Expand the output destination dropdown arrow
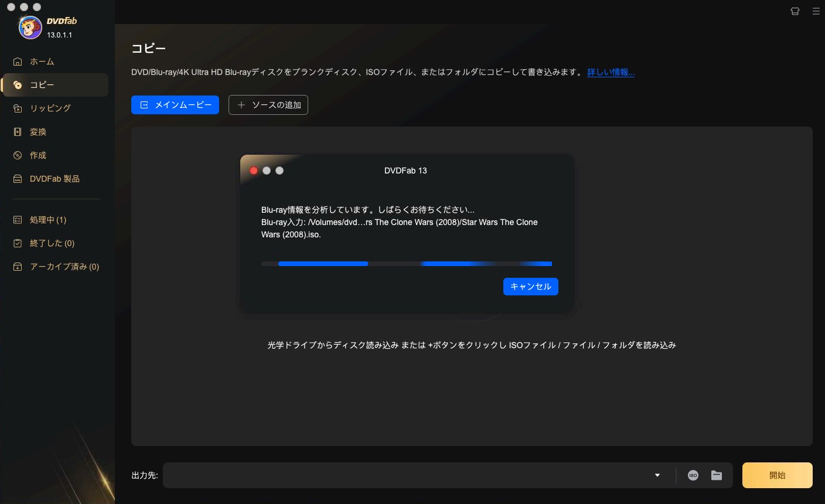 pyautogui.click(x=657, y=475)
